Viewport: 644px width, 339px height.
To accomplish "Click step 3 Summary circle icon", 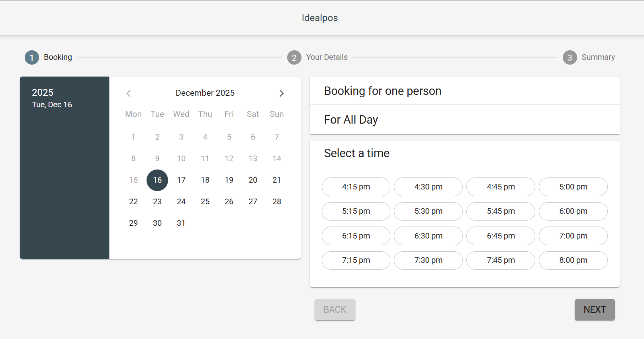I will (x=570, y=57).
